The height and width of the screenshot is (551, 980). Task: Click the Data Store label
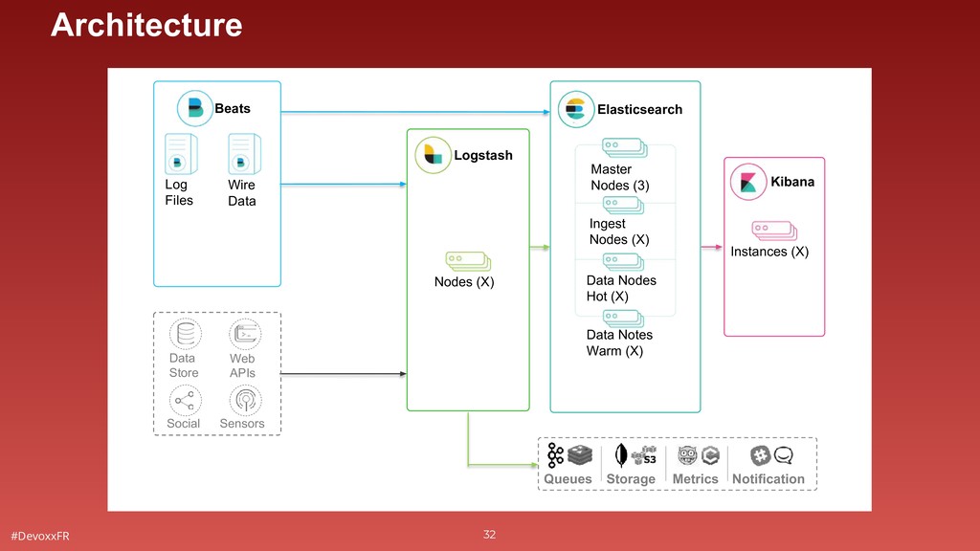(x=184, y=365)
